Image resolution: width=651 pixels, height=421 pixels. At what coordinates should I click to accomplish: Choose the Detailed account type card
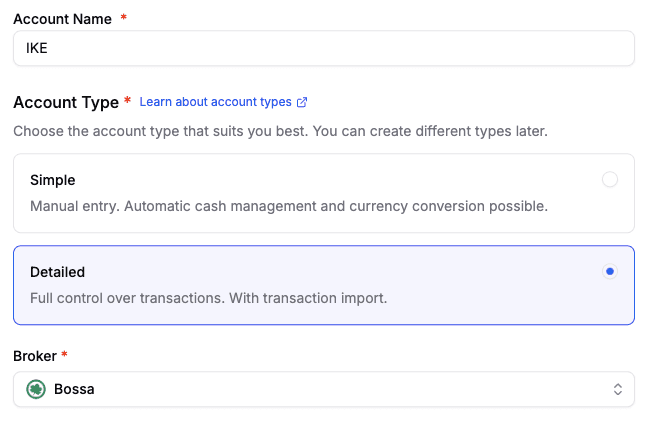[324, 285]
